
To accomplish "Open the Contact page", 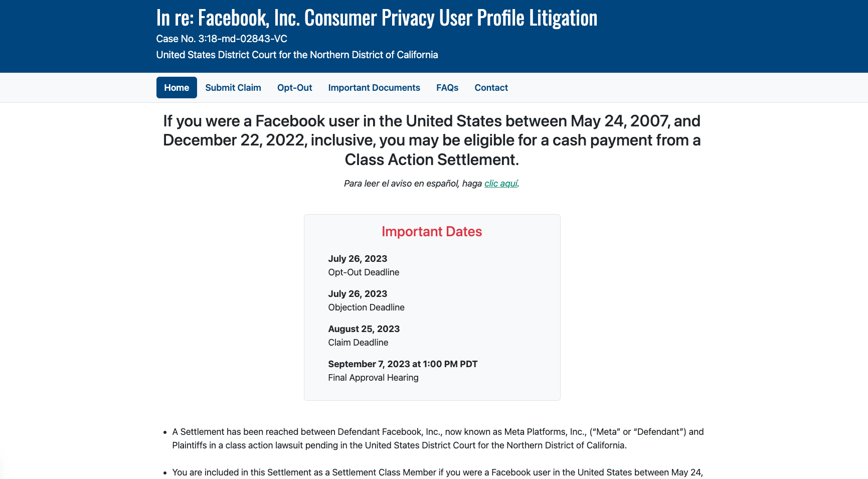I will point(491,88).
